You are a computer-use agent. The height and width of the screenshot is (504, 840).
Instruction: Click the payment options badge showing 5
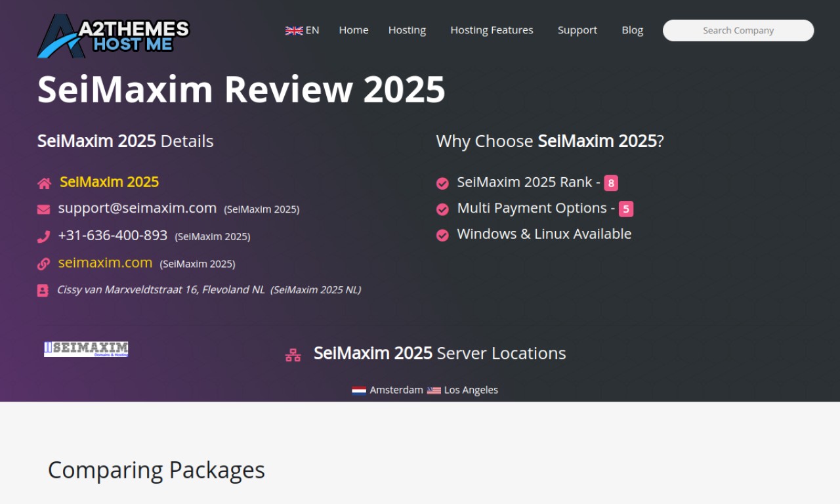click(626, 209)
